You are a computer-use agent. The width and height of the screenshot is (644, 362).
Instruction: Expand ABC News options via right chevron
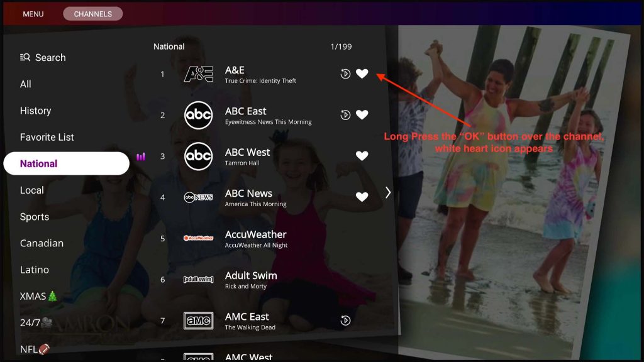[x=387, y=194]
